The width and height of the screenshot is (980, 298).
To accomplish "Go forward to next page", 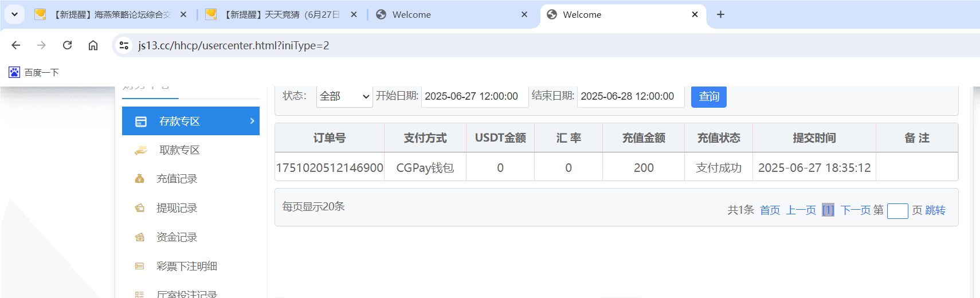I will pos(41,45).
